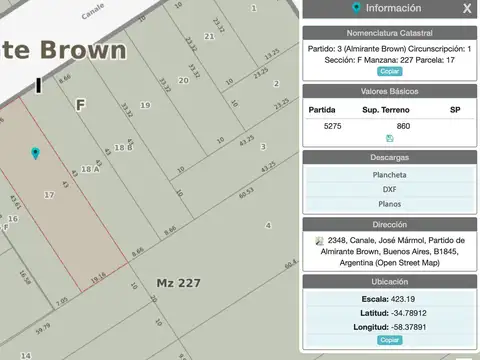
Task: Click the Sup. Terreno column header
Action: 386,110
